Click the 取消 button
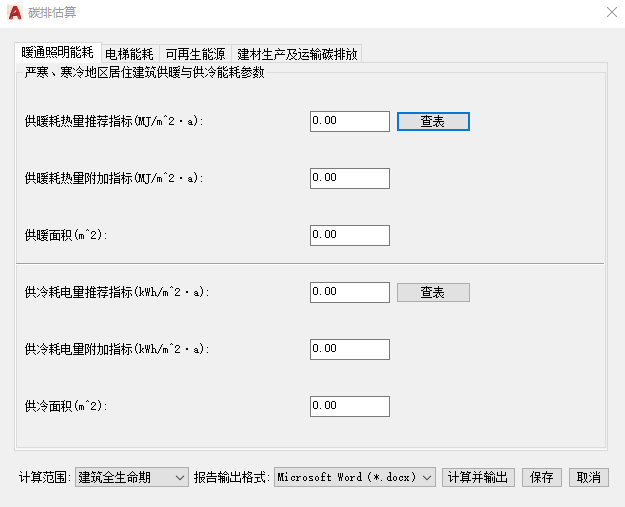 (589, 477)
